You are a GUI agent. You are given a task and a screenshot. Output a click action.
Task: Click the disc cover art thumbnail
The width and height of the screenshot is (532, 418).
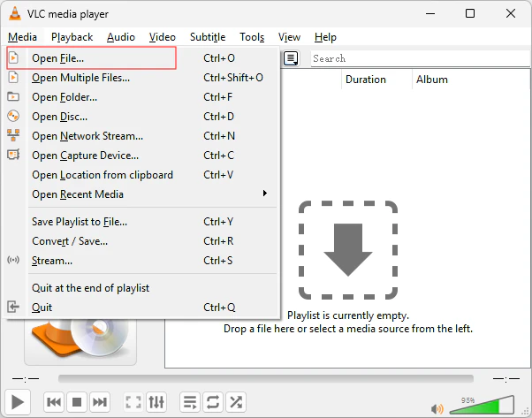[x=80, y=342]
